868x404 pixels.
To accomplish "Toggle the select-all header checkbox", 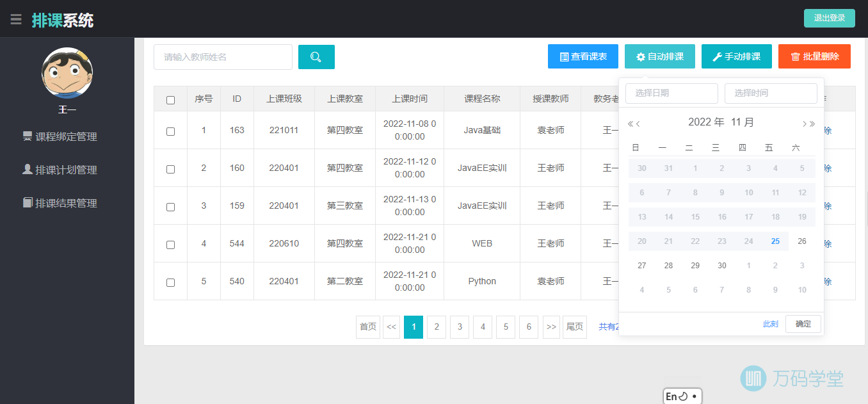I will click(x=170, y=100).
